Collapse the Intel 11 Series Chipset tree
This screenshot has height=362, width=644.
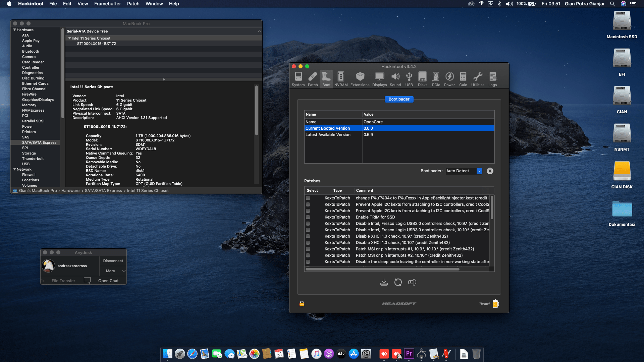69,38
